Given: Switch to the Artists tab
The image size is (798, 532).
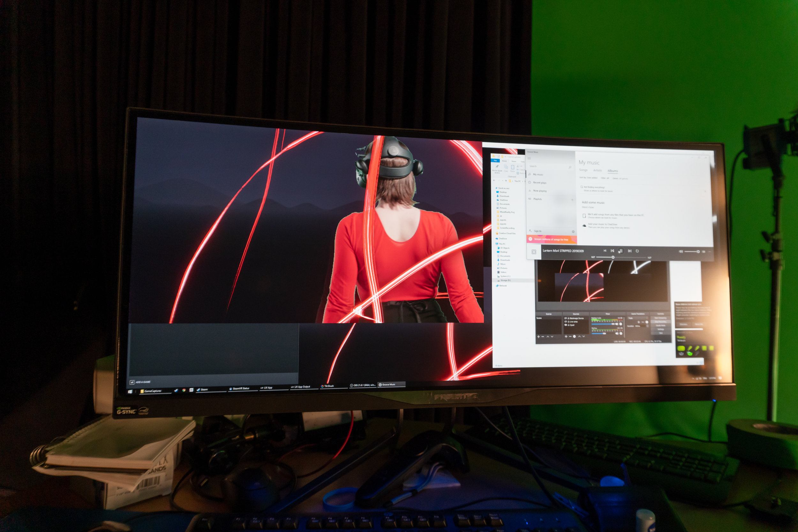Looking at the screenshot, I should tap(598, 170).
